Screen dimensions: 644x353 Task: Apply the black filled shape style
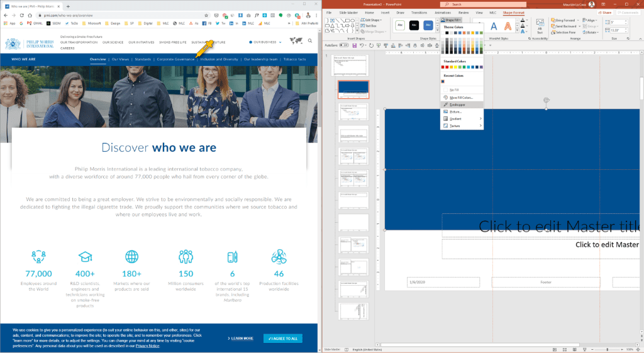click(414, 25)
